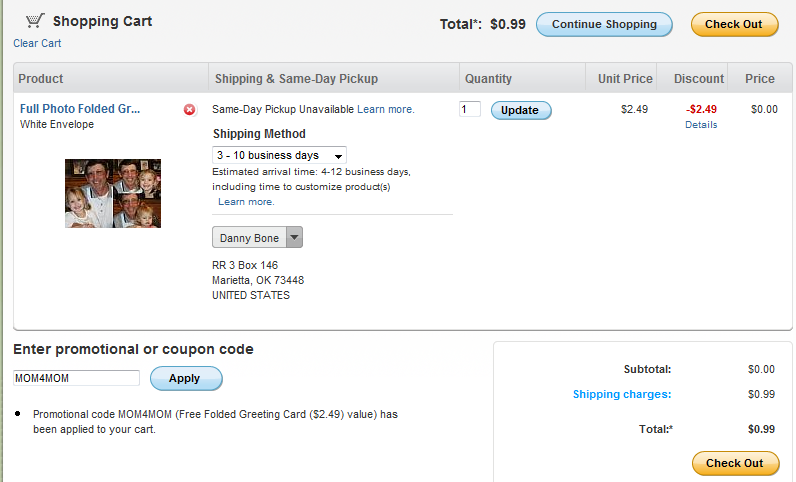Click the bottom Check Out button
This screenshot has height=482, width=796.
[x=733, y=463]
